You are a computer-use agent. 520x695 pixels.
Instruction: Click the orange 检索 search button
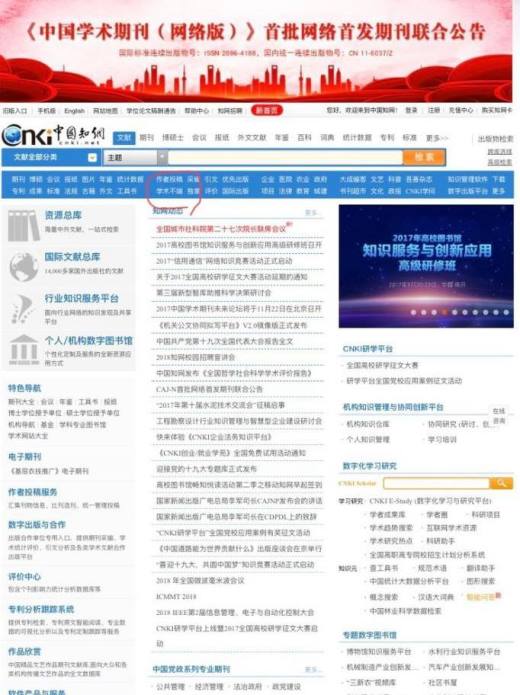(x=424, y=157)
